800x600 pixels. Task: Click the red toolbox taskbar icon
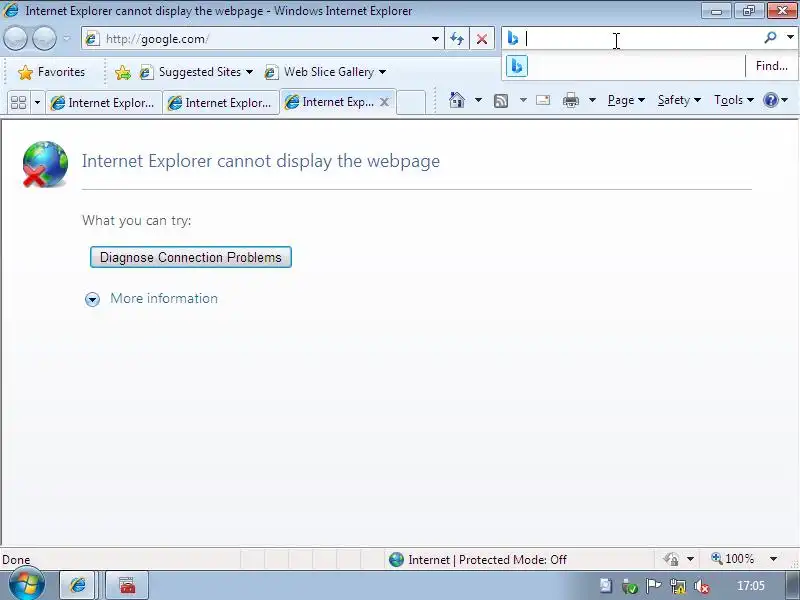pos(127,585)
